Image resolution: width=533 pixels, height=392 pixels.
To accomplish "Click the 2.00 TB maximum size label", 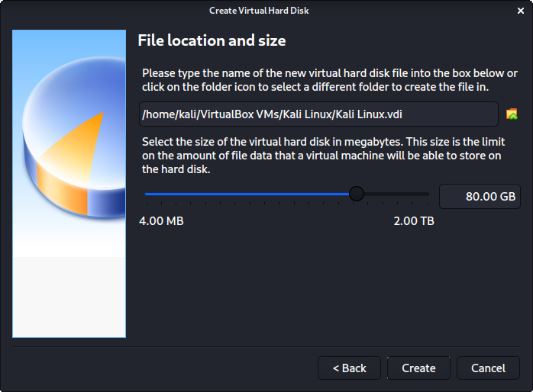I will [x=413, y=221].
